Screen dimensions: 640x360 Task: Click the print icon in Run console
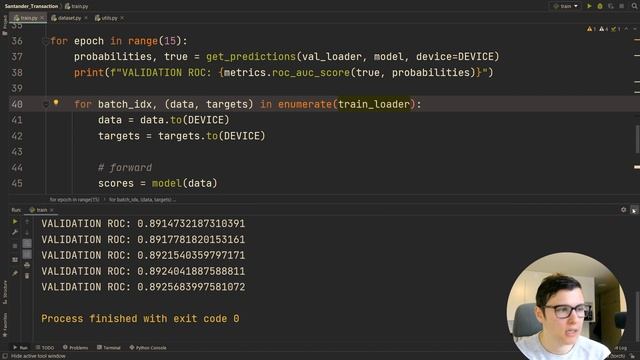coord(27,265)
